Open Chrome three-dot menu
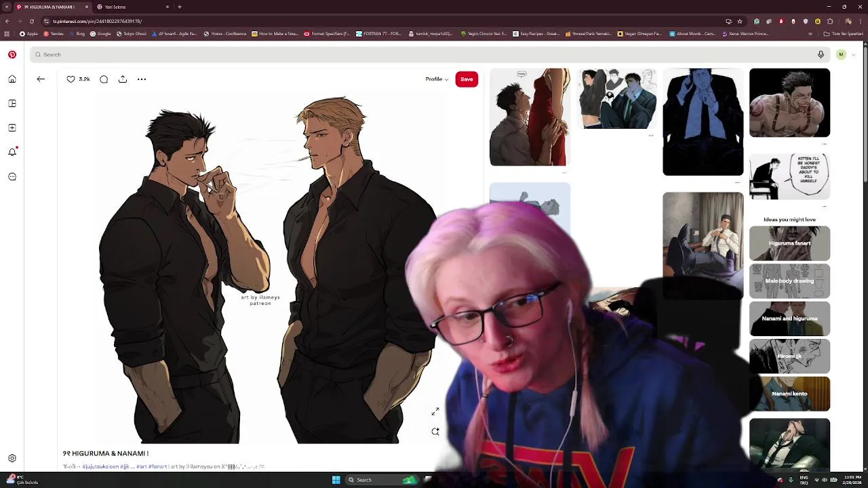This screenshot has height=488, width=868. 861,21
